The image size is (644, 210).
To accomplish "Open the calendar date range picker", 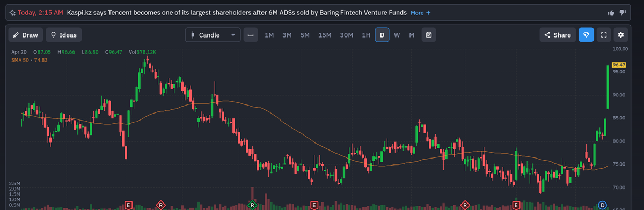I will tap(429, 35).
